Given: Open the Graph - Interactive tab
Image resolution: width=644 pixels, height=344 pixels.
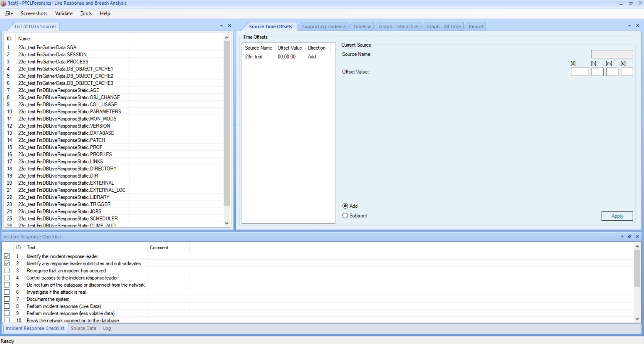Looking at the screenshot, I should (x=398, y=27).
